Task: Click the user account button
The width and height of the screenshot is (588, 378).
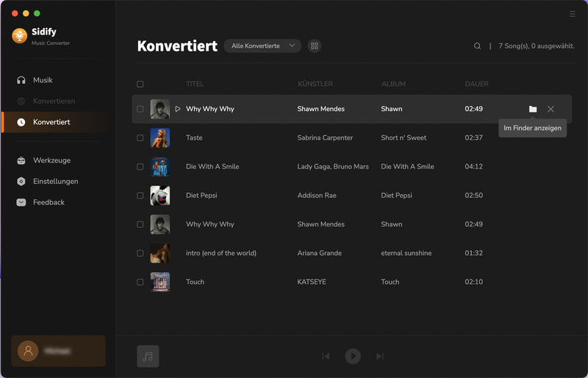Action: tap(59, 351)
